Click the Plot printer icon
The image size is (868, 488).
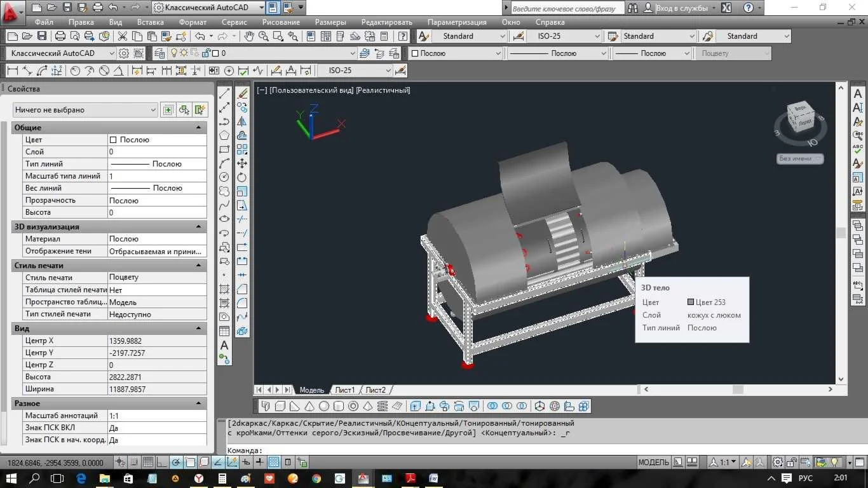click(60, 36)
